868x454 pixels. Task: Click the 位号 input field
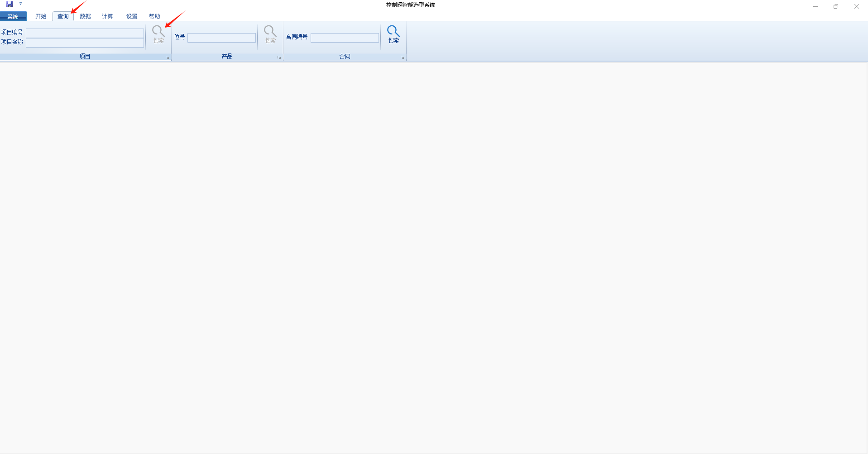[221, 38]
